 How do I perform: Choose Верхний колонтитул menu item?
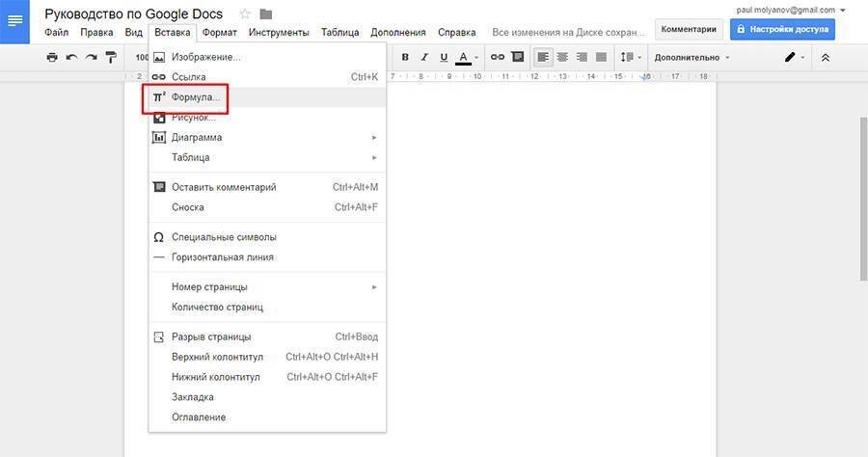[267, 357]
